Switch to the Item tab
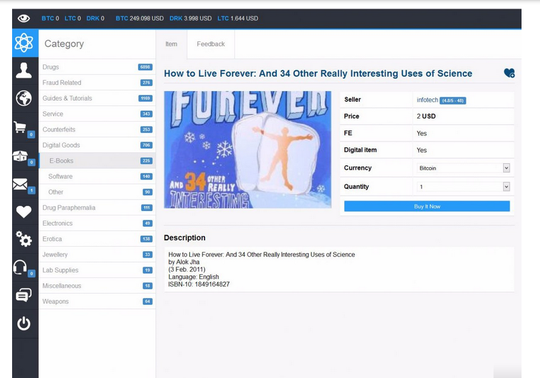The height and width of the screenshot is (378, 540). pos(171,44)
